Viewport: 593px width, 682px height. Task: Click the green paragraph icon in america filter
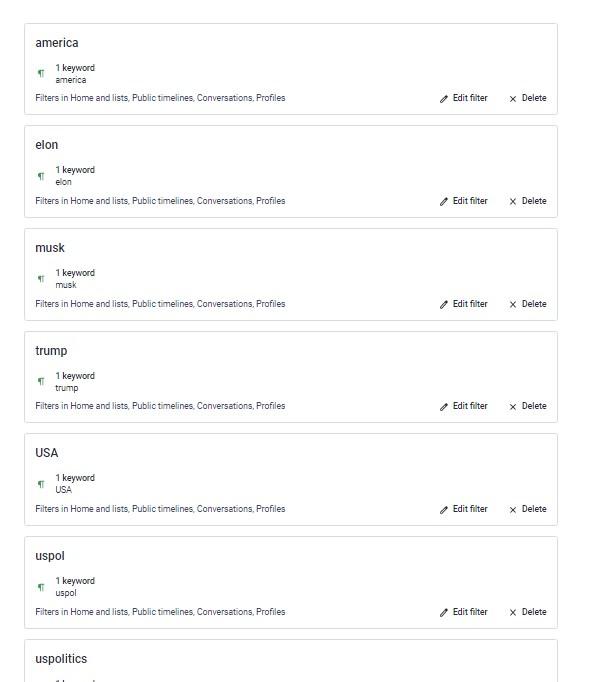pos(41,73)
